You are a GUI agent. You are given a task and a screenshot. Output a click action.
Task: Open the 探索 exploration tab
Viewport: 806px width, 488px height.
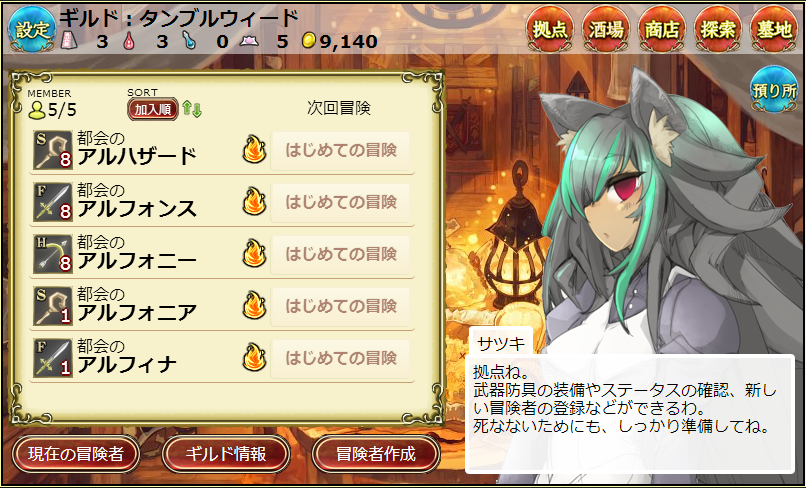coord(718,29)
